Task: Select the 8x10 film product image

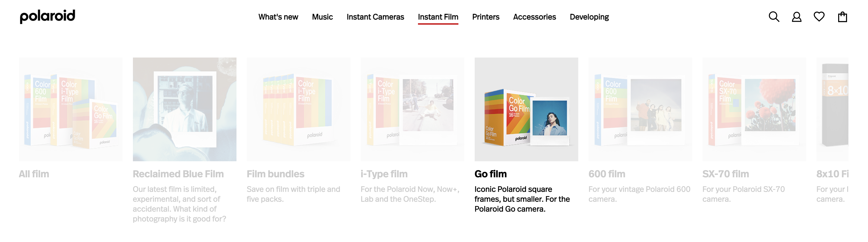Action: [x=832, y=109]
